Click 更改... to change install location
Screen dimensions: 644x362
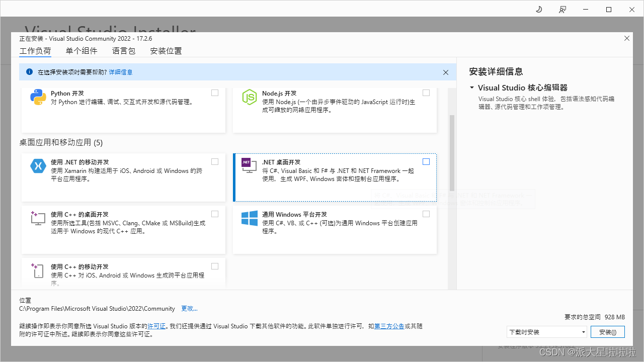point(190,309)
